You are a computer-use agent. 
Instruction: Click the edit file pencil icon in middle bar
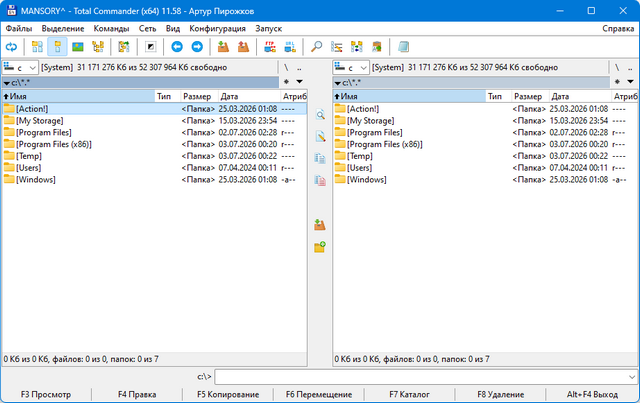click(x=320, y=136)
